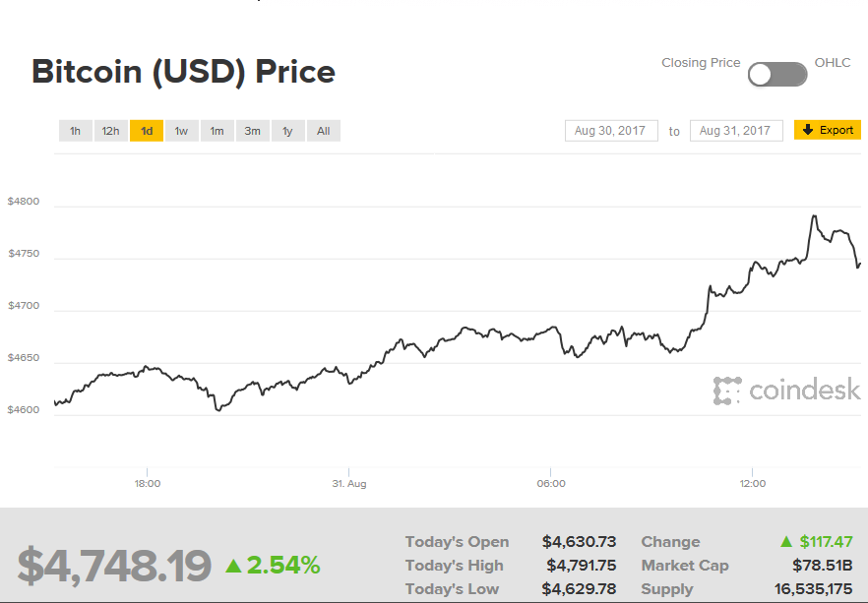Viewport: 868px width, 603px height.
Task: Toggle the Closing Price / OHLC switch
Action: [x=777, y=74]
